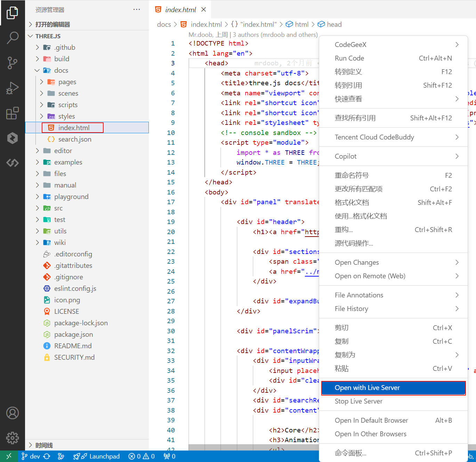The height and width of the screenshot is (462, 476).
Task: Expand the pages folder
Action: [87, 82]
